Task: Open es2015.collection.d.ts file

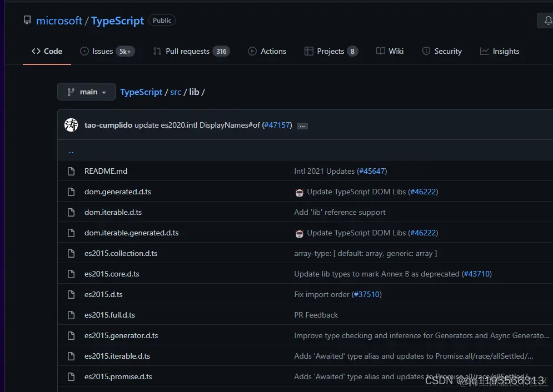Action: point(121,253)
